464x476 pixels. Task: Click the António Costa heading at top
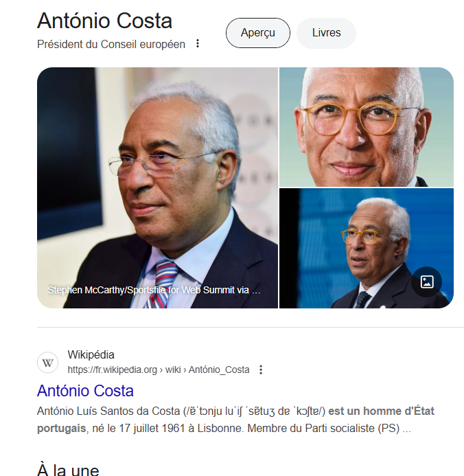(104, 21)
